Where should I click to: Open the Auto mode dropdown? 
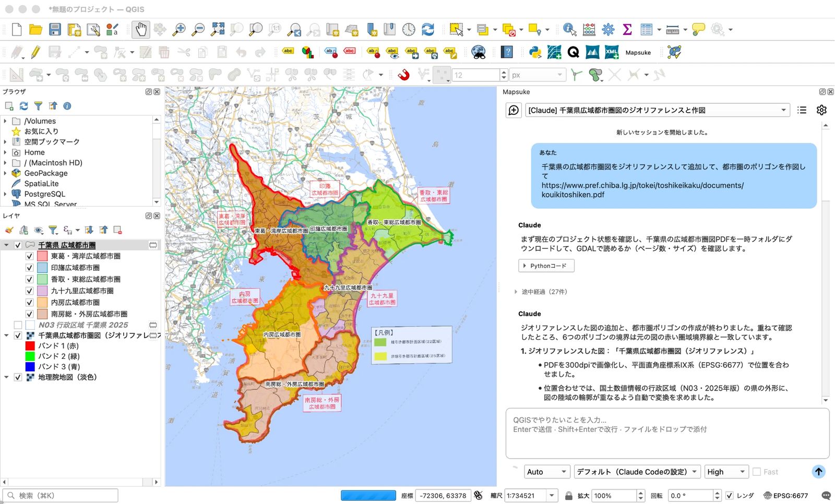point(546,472)
